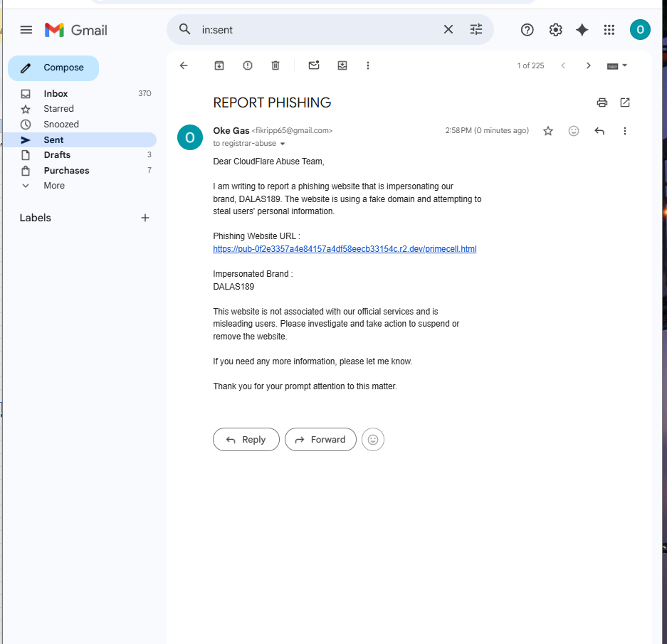Click Oke Gas sender avatar
Viewport: 667px width, 644px height.
tap(190, 137)
